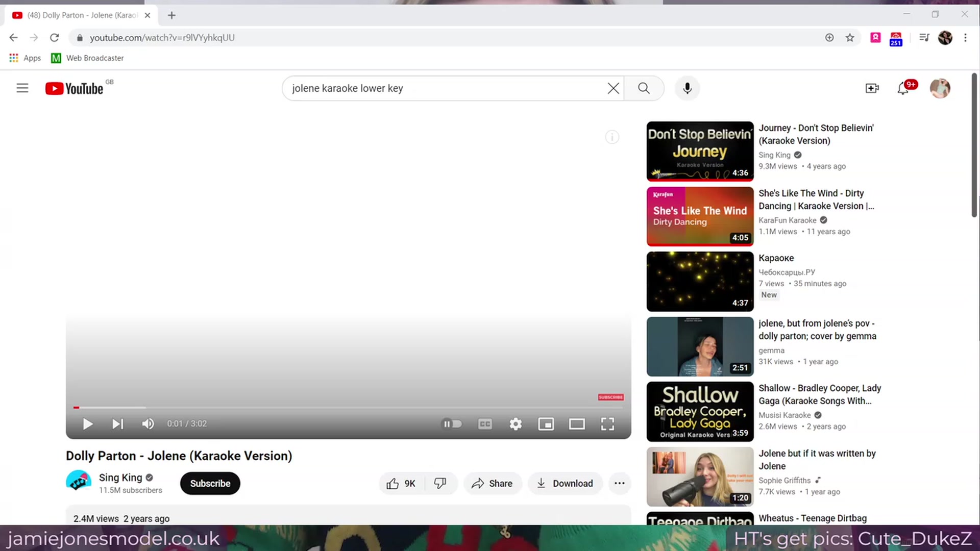Open the Web Broadcaster bookmark
The height and width of the screenshot is (551, 980).
point(87,58)
